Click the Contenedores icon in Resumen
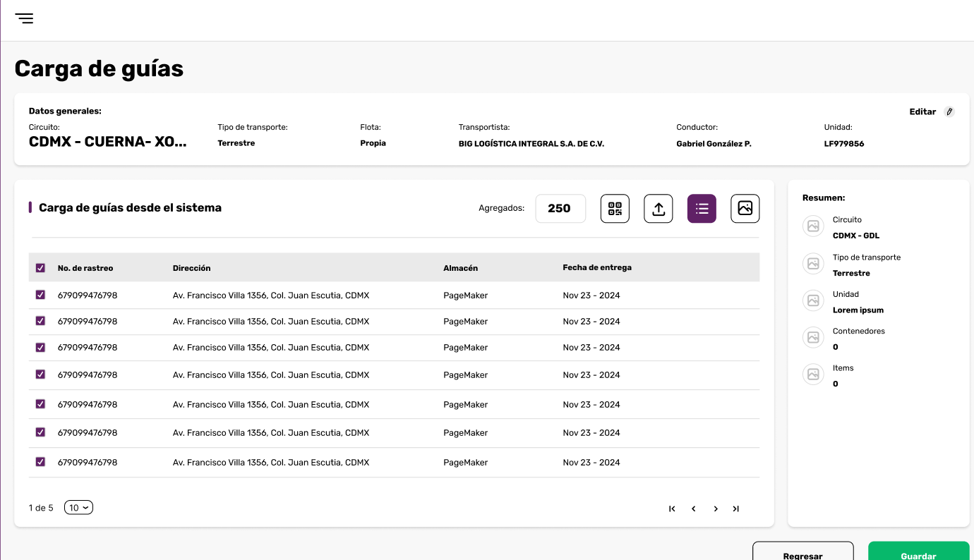 tap(813, 337)
